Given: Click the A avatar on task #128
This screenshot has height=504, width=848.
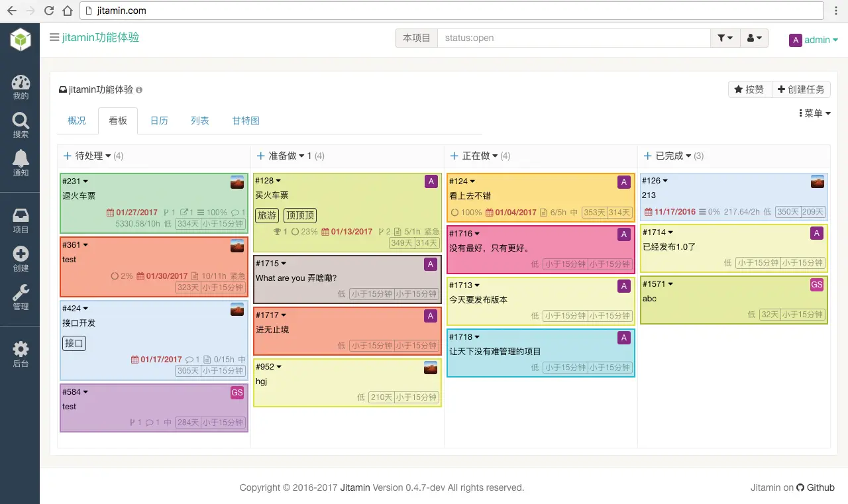Looking at the screenshot, I should coord(431,182).
